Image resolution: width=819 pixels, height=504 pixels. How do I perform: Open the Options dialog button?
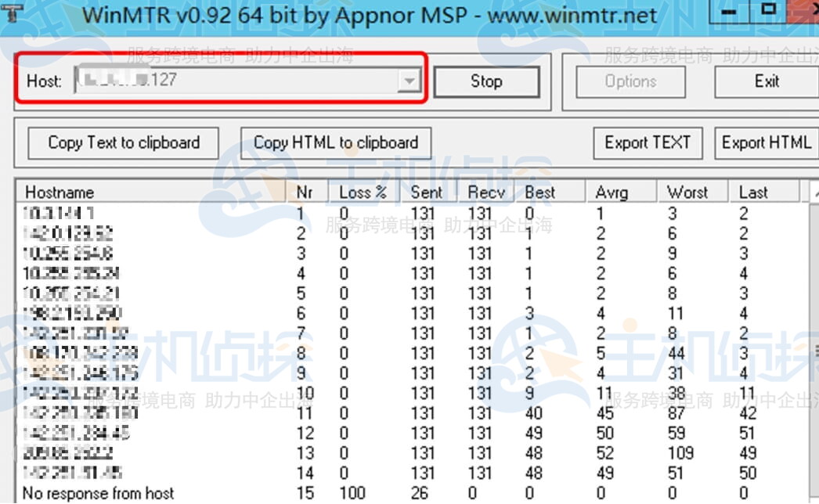(630, 81)
